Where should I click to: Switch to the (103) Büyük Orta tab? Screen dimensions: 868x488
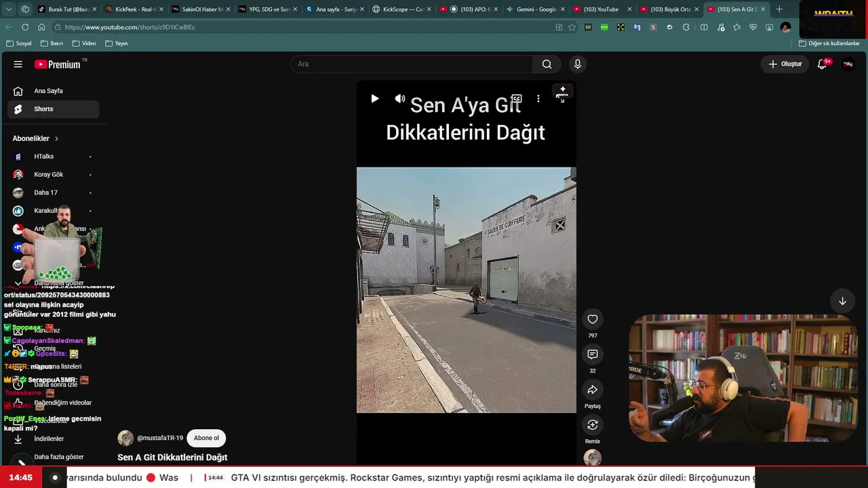[669, 9]
